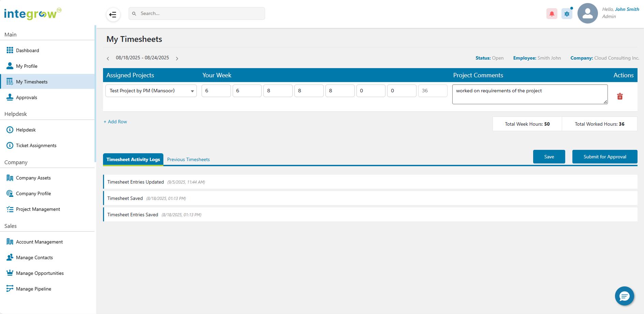Expand the assigned project dropdown
Screen dimensions: 644x314
(151, 91)
